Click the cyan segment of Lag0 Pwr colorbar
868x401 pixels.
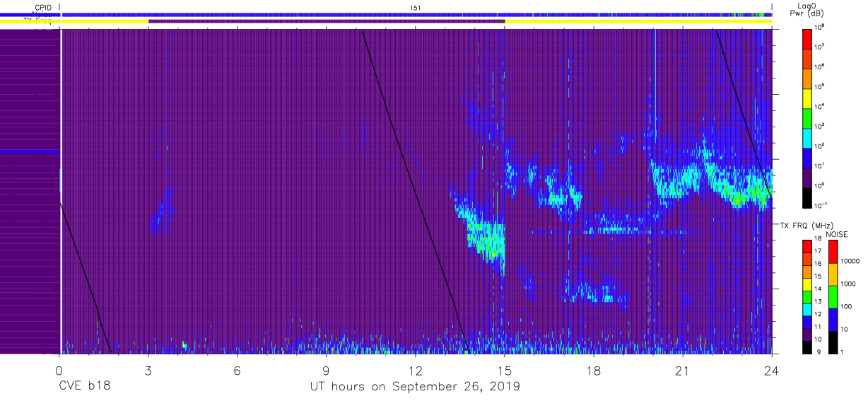click(807, 137)
